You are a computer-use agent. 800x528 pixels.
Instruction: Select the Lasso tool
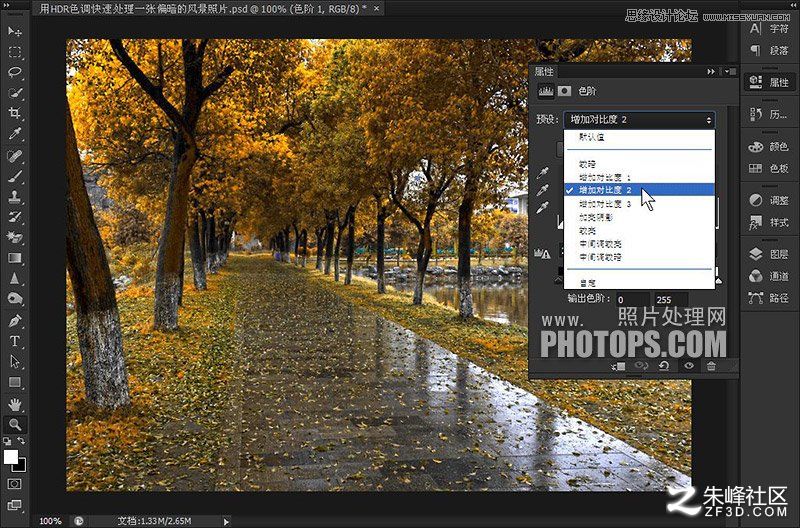click(14, 72)
